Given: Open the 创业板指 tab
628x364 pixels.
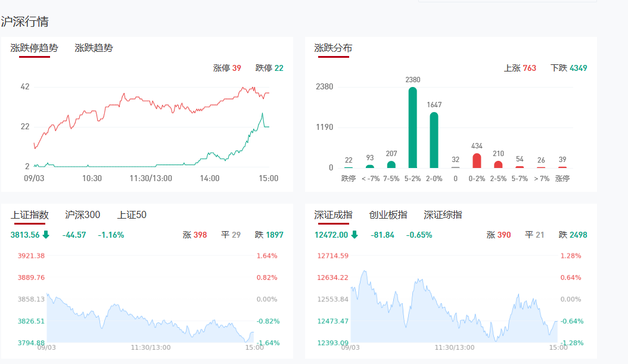Looking at the screenshot, I should pyautogui.click(x=388, y=215).
